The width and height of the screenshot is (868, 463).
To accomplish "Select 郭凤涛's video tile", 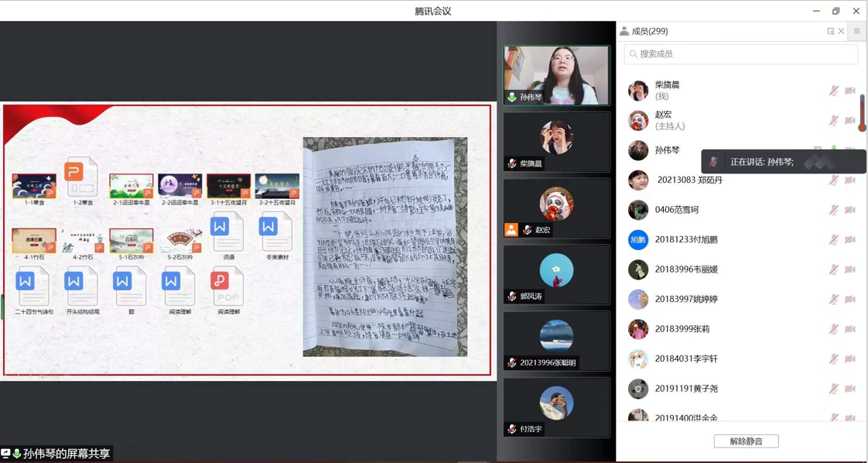I will 556,274.
